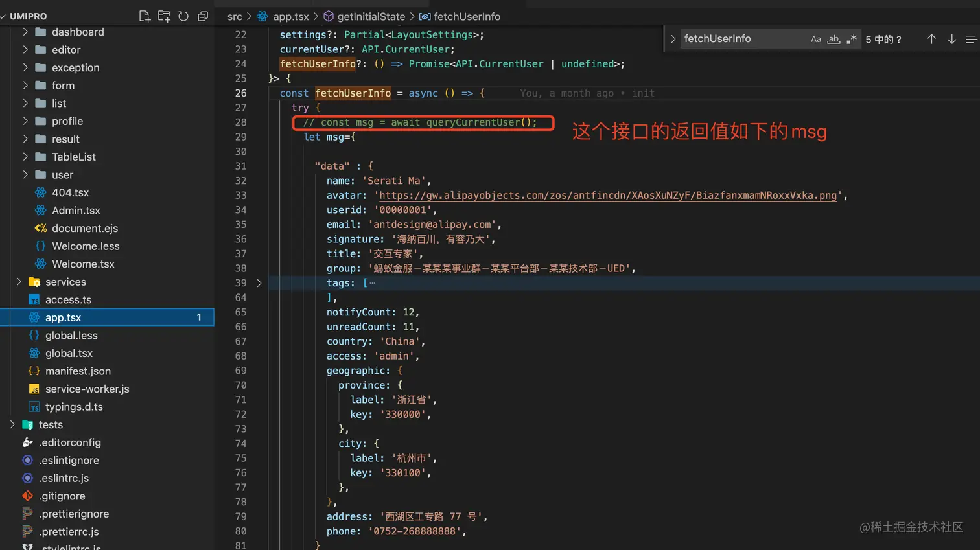Toggle Use Regular Expression in find widget
Viewport: 980px width, 550px height.
coord(852,39)
